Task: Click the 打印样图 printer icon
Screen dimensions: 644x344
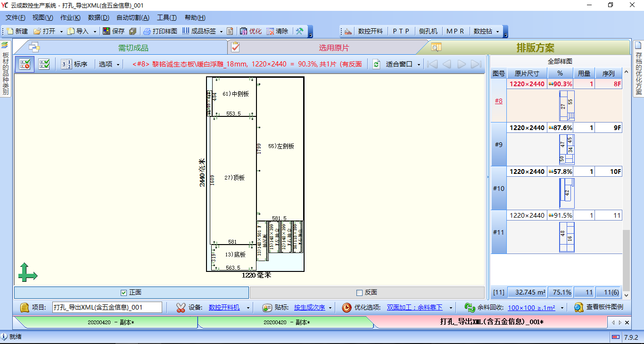Action: coord(147,31)
